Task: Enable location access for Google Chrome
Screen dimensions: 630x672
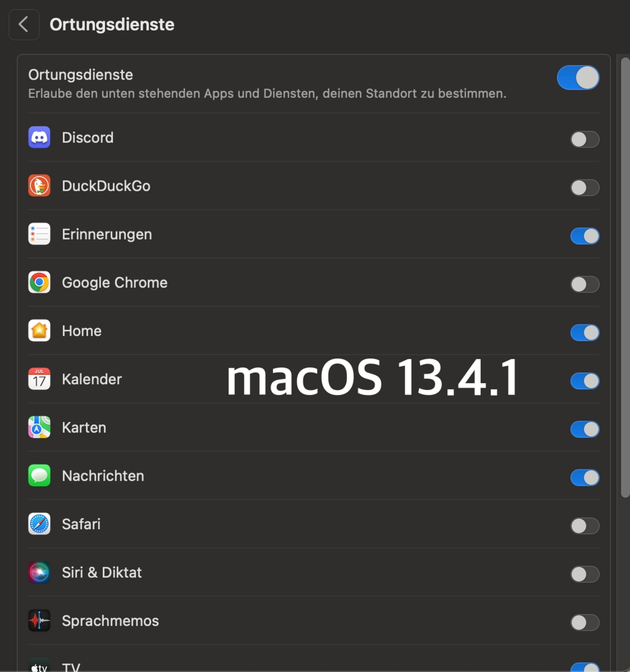Action: pyautogui.click(x=585, y=284)
